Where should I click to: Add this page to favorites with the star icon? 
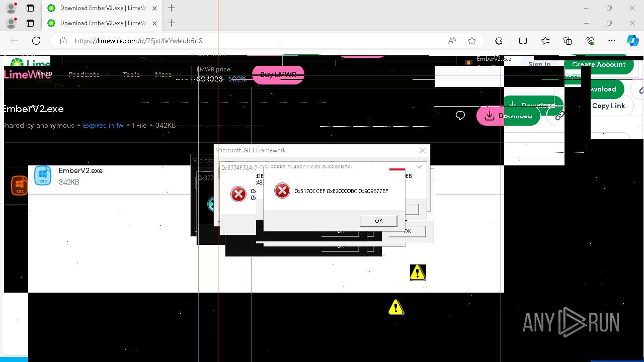[471, 41]
